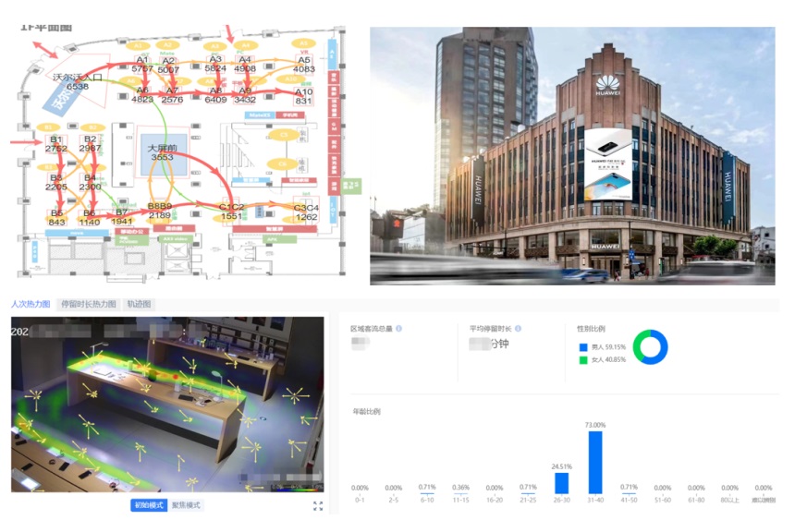Click the 年龄比例 chart title
This screenshot has width=795, height=532.
click(x=366, y=411)
